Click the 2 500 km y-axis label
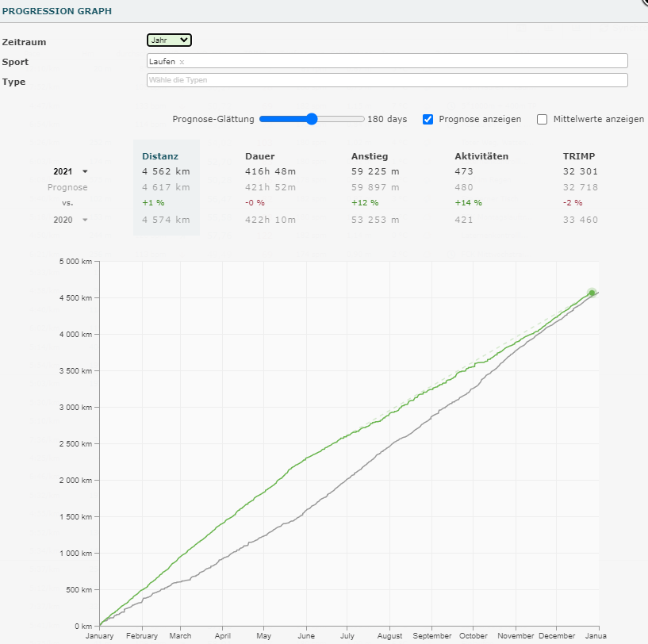This screenshot has width=648, height=644. click(75, 443)
